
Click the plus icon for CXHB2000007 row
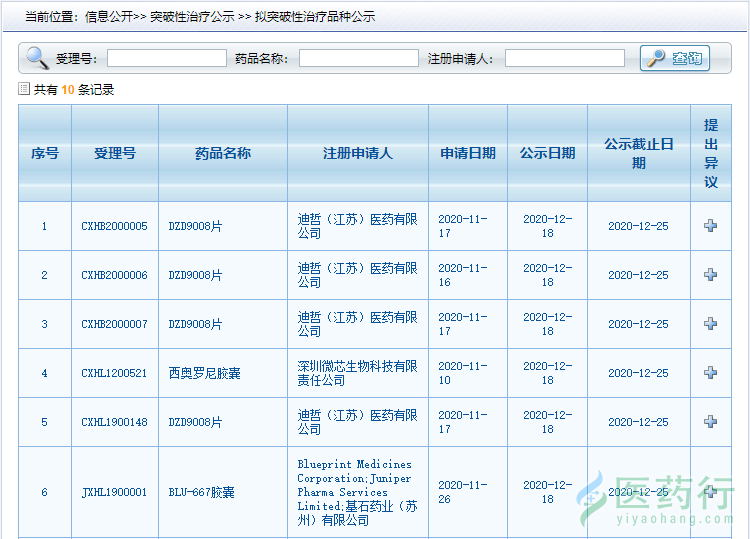pyautogui.click(x=710, y=324)
